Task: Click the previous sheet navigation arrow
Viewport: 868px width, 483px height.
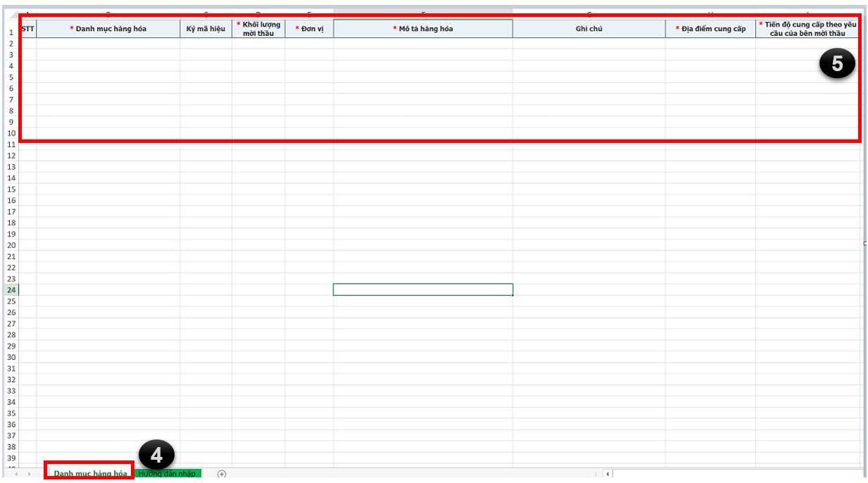Action: [15, 474]
